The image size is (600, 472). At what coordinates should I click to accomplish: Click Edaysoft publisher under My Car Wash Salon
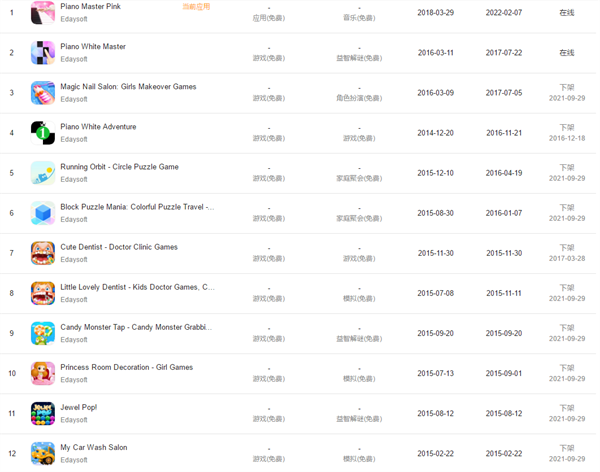(74, 460)
